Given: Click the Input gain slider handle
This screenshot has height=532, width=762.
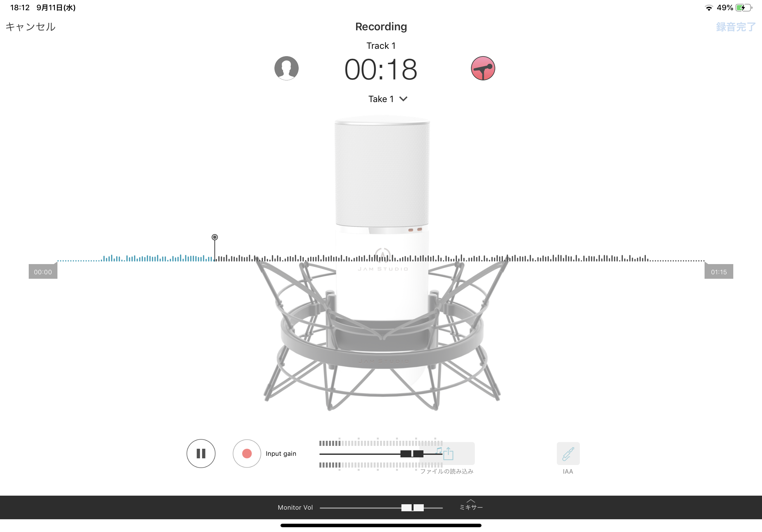Looking at the screenshot, I should click(x=412, y=454).
